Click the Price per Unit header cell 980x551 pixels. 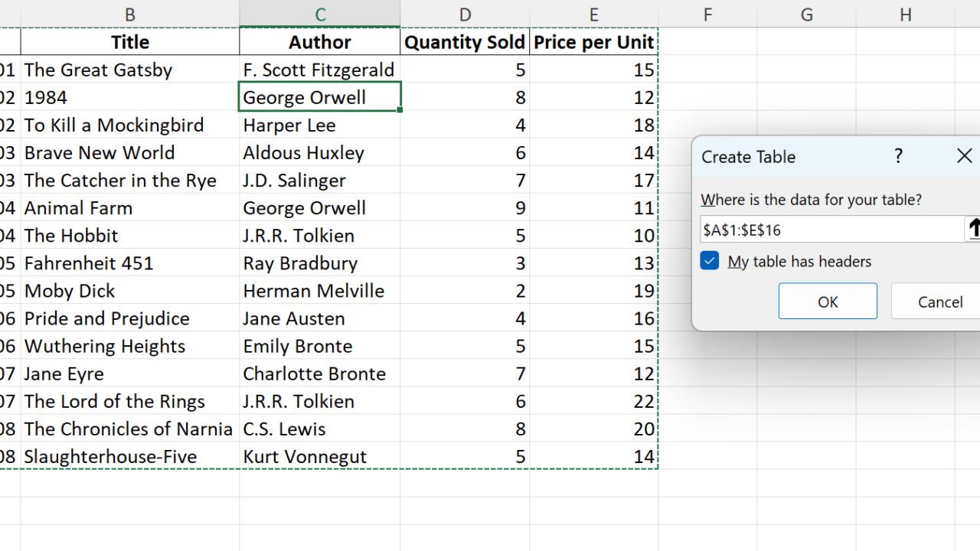[x=593, y=42]
